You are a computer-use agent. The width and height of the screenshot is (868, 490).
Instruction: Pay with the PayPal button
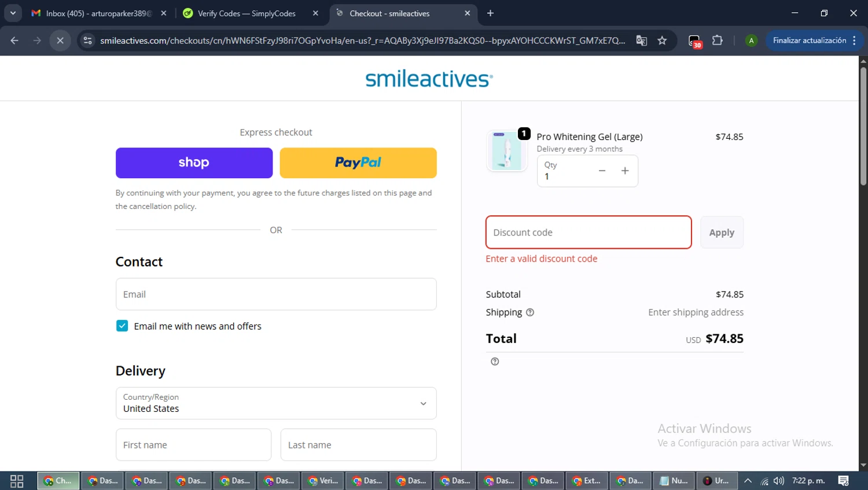[x=358, y=163]
